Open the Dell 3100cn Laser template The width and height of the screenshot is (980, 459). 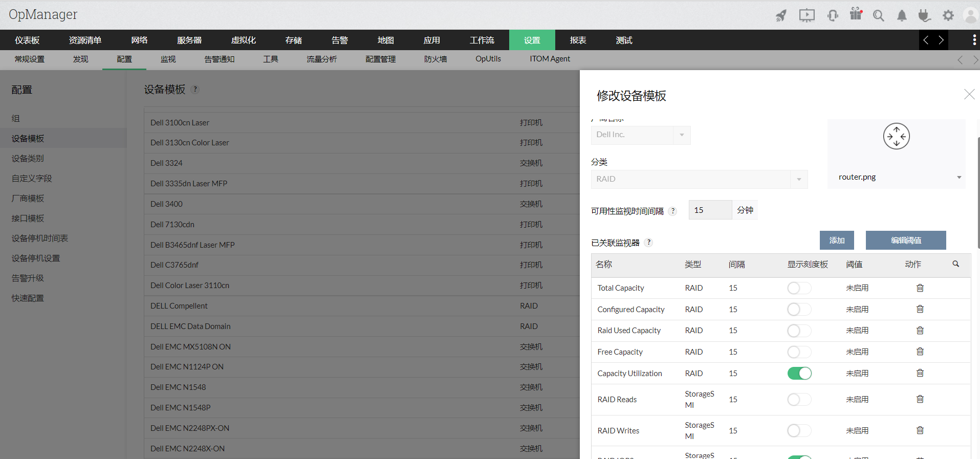pyautogui.click(x=361, y=123)
